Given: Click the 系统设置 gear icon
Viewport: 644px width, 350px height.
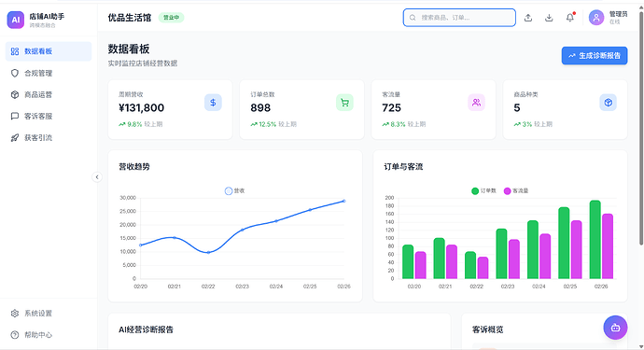Looking at the screenshot, I should click(x=15, y=314).
